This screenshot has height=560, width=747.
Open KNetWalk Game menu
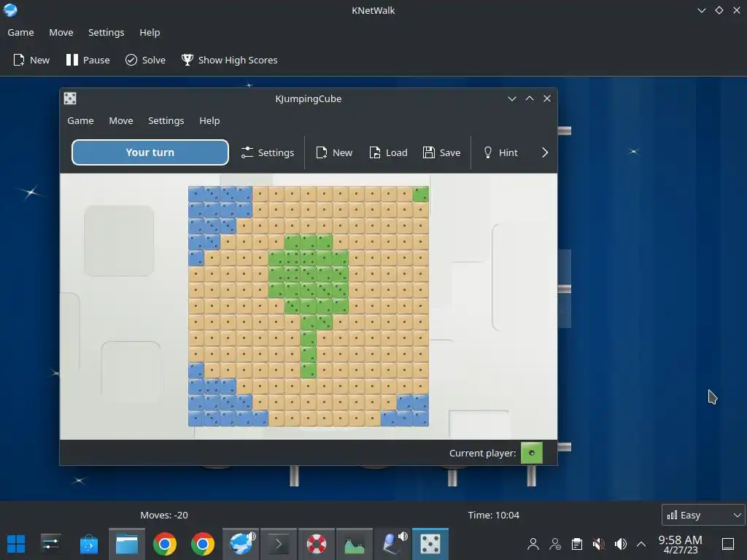coord(20,32)
